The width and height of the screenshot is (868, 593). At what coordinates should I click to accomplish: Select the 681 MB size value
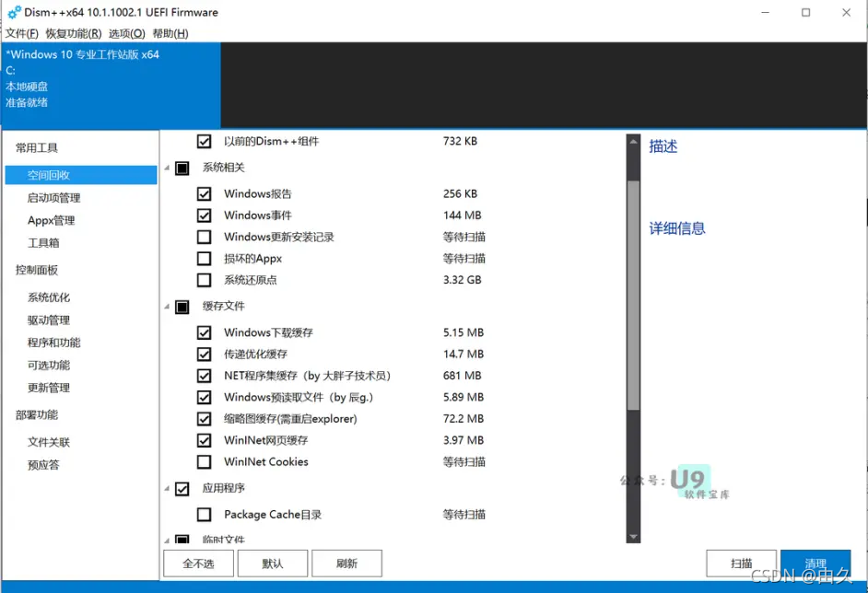pyautogui.click(x=463, y=376)
